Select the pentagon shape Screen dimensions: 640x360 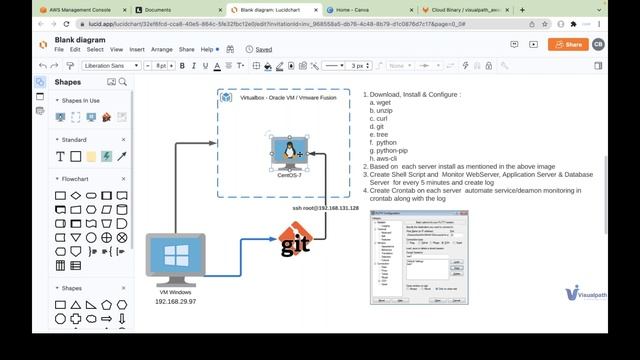point(107,305)
